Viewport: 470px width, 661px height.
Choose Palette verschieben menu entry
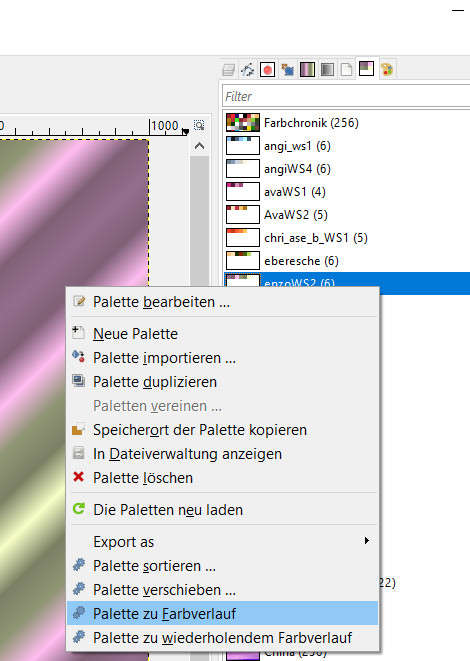point(222,590)
